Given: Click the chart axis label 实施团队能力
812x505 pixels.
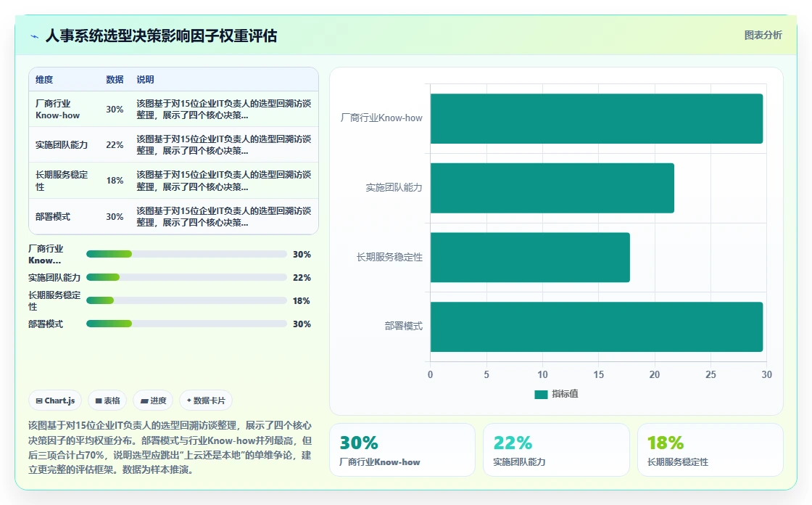Looking at the screenshot, I should click(x=394, y=188).
